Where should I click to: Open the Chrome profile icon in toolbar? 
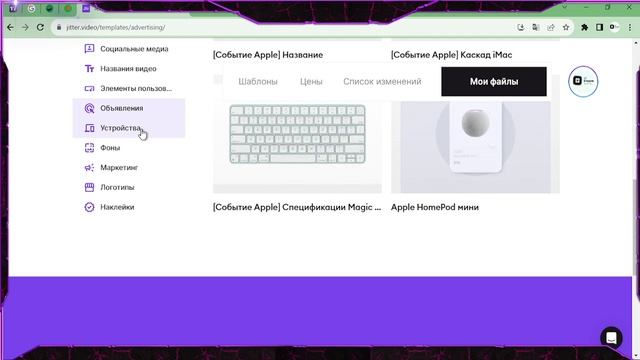tap(614, 27)
